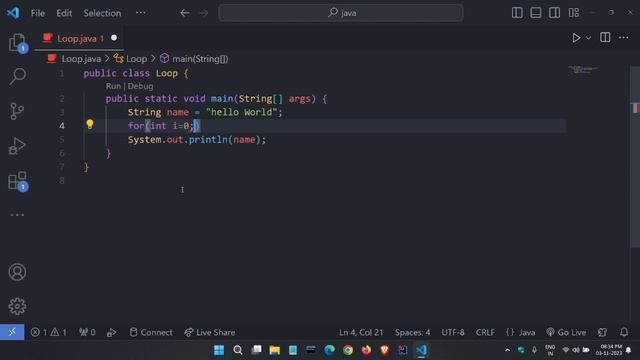Change line endings via CRLF

pos(485,332)
